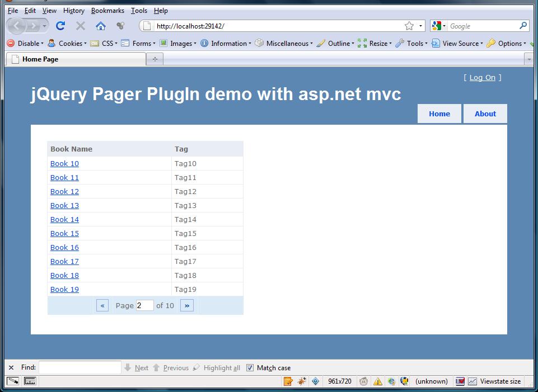Click the Home navigation button on the page
This screenshot has width=538, height=392.
click(439, 114)
